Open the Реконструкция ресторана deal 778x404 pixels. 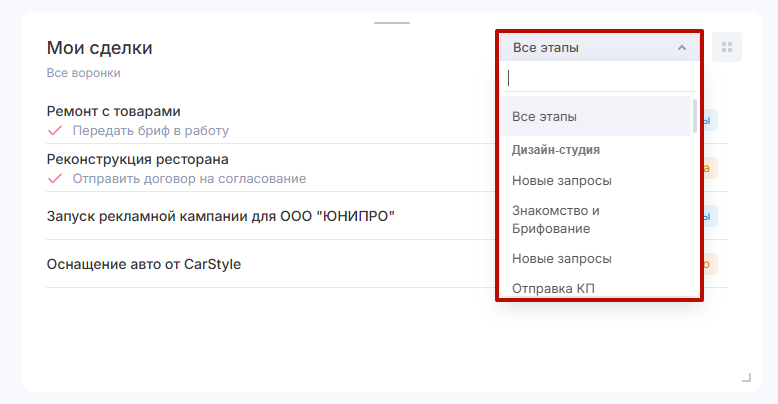coord(138,159)
